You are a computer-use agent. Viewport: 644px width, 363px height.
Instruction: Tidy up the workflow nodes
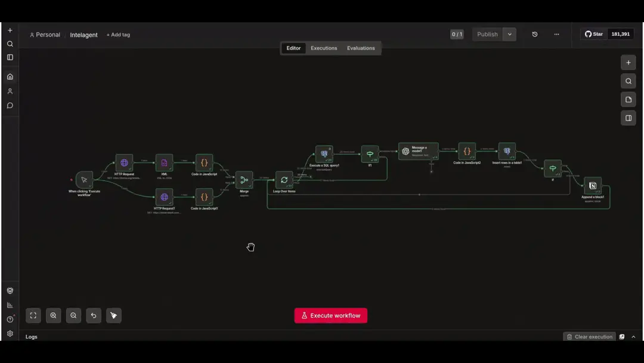114,315
